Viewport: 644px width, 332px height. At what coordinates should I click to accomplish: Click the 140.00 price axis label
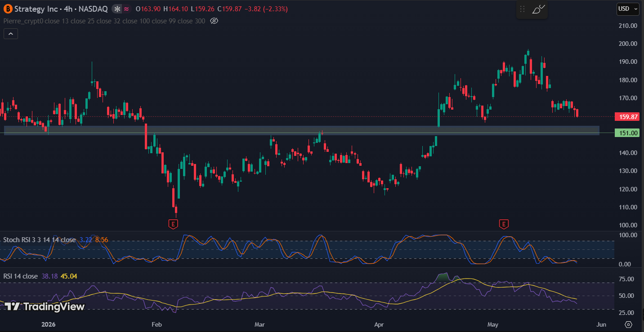[x=628, y=153]
